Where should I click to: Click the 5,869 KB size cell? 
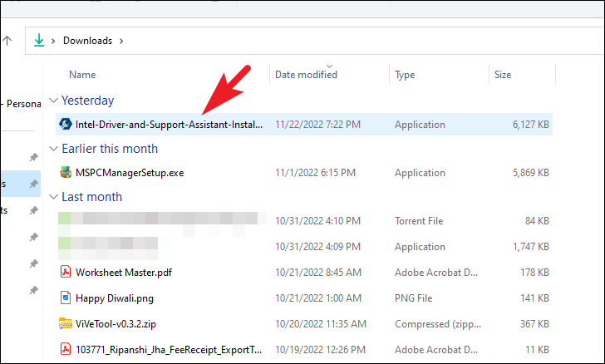[530, 173]
